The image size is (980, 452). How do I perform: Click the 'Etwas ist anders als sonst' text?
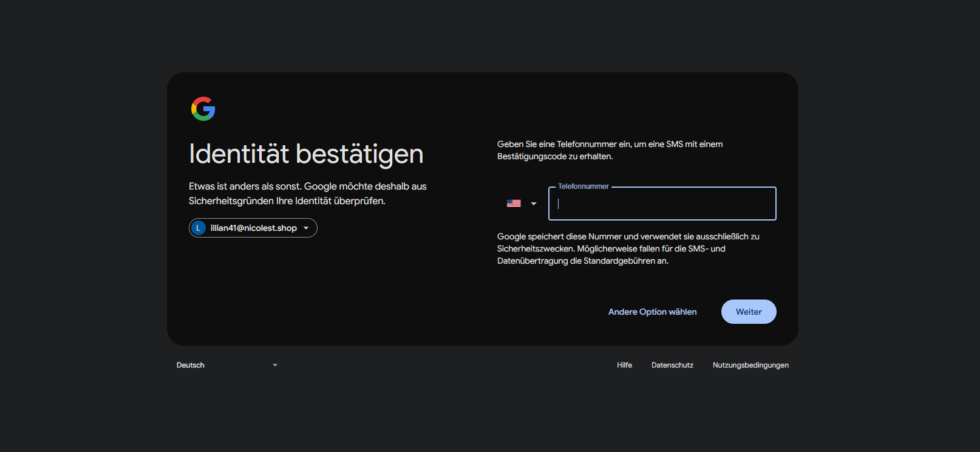tap(308, 193)
